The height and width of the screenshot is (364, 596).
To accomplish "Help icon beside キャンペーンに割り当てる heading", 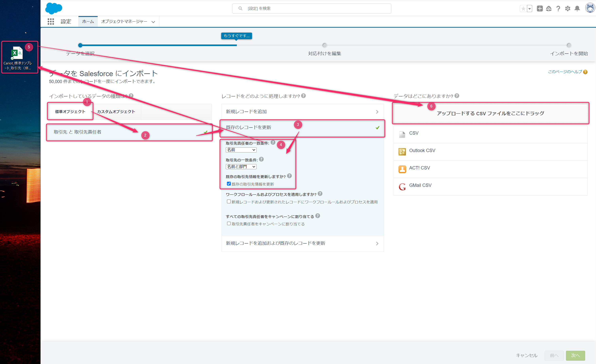I will (x=318, y=216).
